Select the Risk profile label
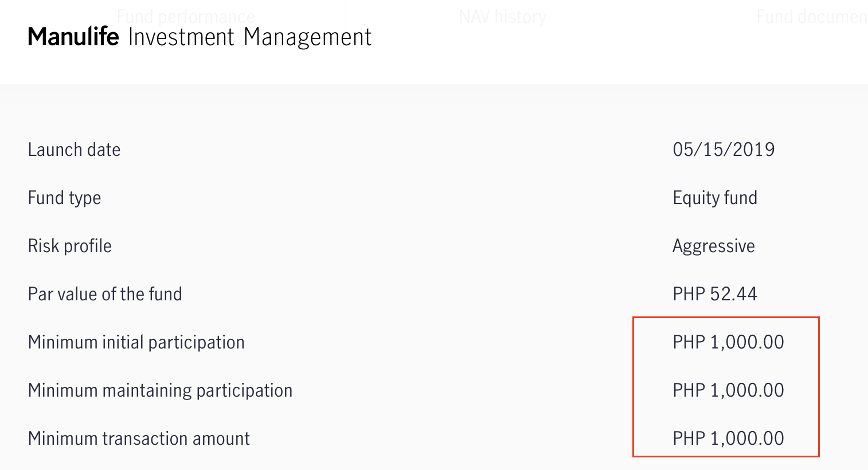868x470 pixels. coord(69,246)
